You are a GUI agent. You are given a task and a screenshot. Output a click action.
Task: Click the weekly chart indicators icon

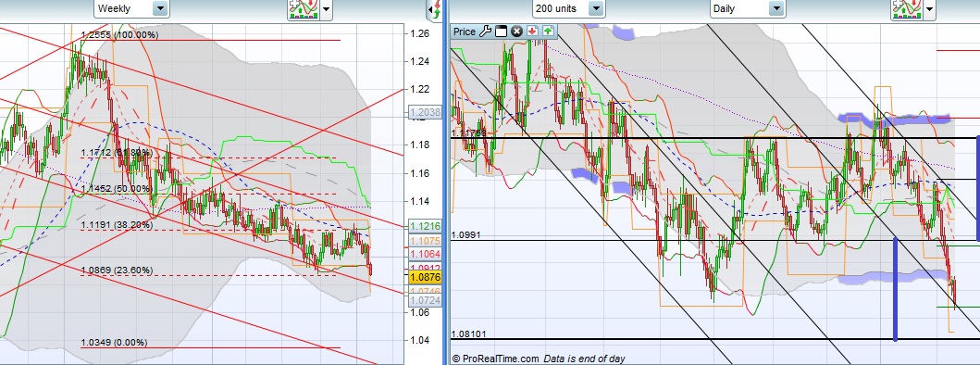pos(304,9)
